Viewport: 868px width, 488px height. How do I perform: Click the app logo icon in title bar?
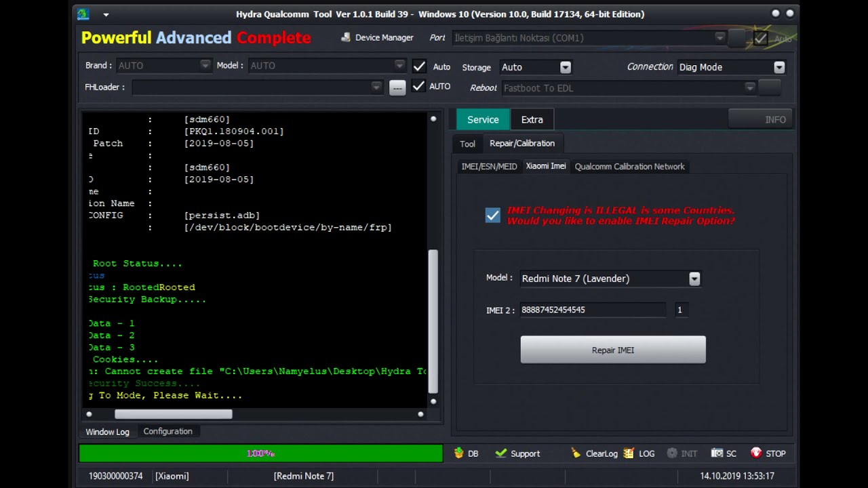click(83, 14)
